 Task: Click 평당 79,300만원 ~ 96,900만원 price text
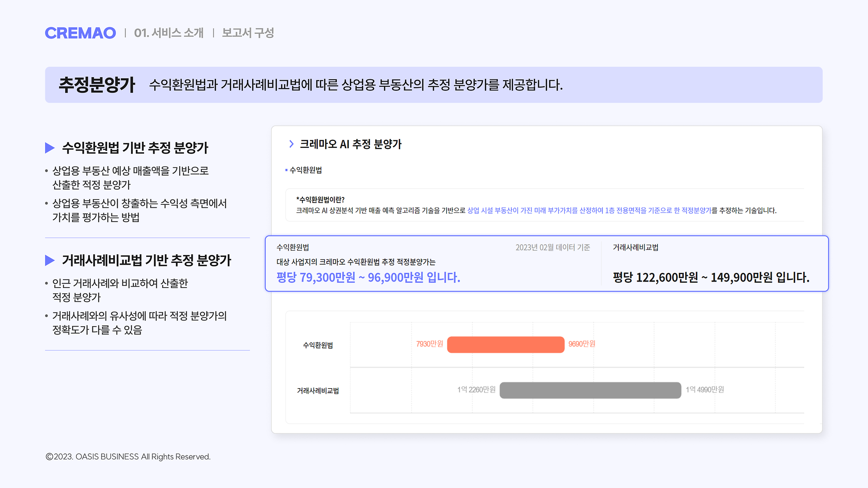pos(368,277)
